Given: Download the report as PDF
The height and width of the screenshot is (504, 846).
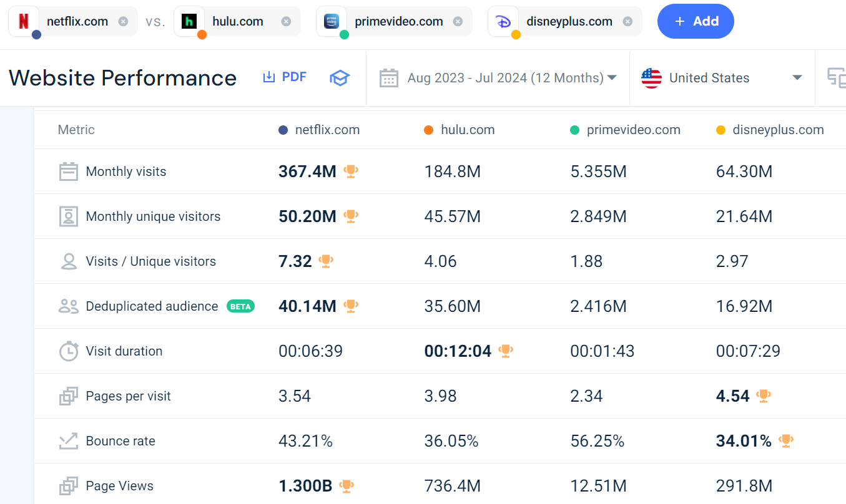Looking at the screenshot, I should click(285, 77).
